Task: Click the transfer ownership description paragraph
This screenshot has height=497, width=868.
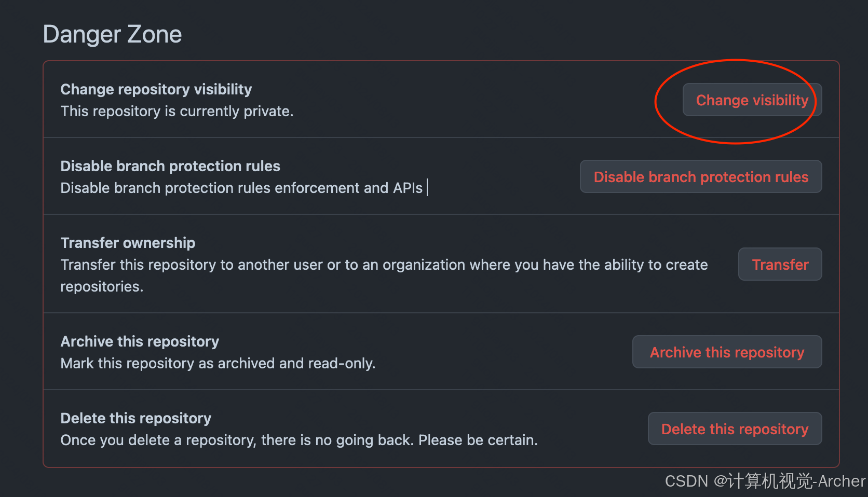Action: pyautogui.click(x=384, y=275)
